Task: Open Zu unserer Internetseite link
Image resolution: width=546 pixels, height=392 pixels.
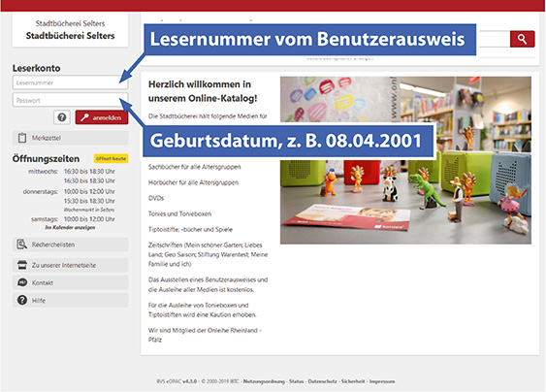Action: click(70, 265)
